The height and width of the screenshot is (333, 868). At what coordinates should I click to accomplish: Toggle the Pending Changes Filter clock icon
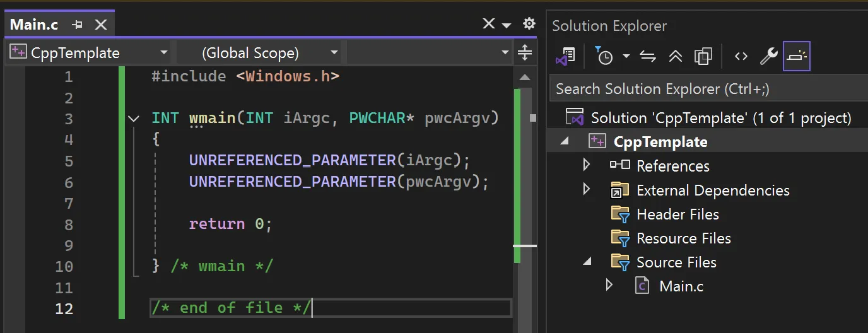pos(605,56)
